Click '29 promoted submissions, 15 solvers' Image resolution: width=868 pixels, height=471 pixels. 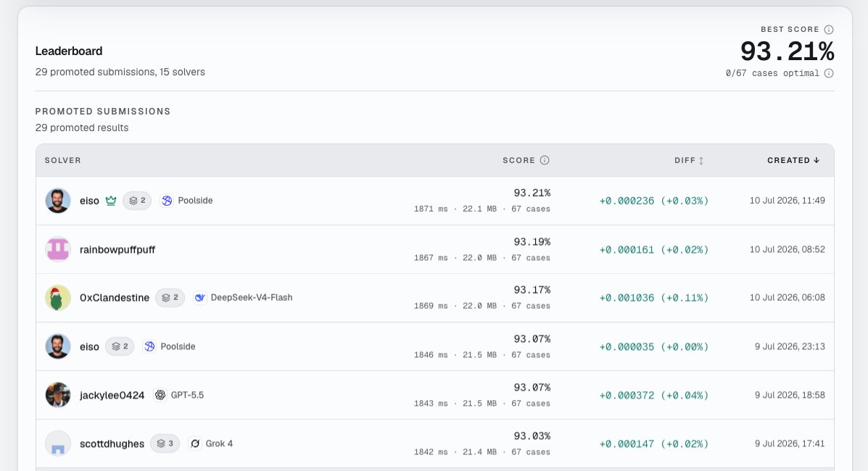tap(120, 72)
